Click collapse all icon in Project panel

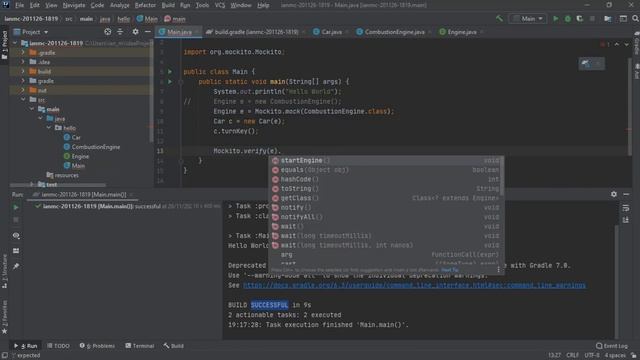click(x=120, y=32)
